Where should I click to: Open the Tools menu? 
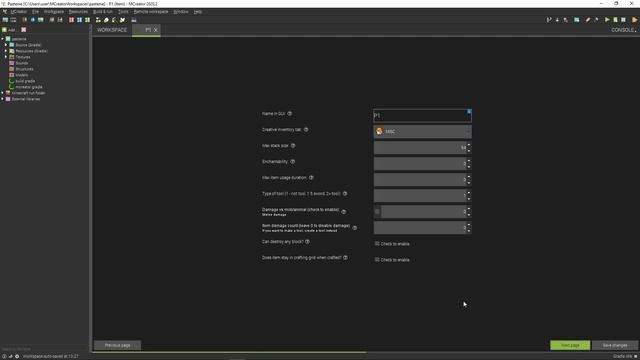click(x=123, y=12)
